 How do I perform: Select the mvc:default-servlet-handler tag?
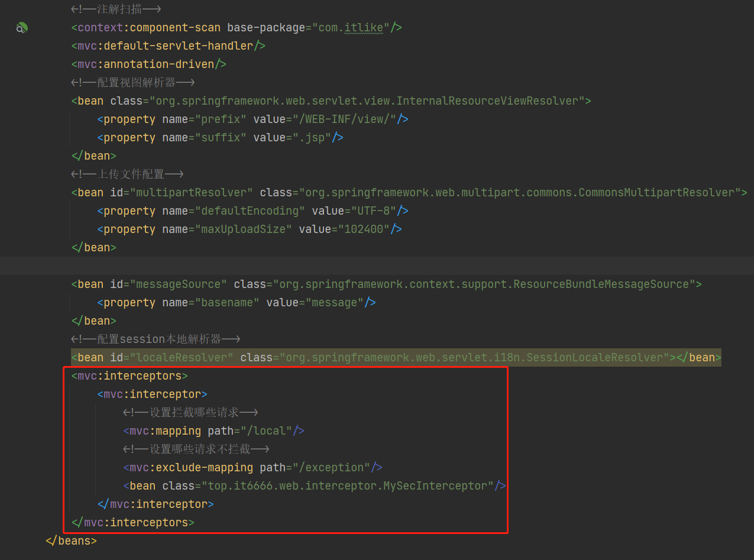point(169,46)
